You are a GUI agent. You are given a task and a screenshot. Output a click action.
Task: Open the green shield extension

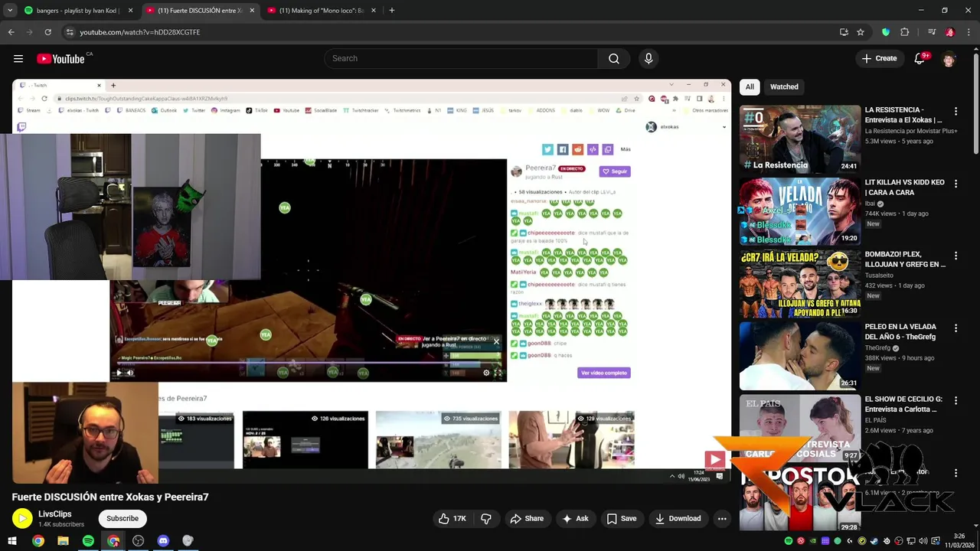886,32
